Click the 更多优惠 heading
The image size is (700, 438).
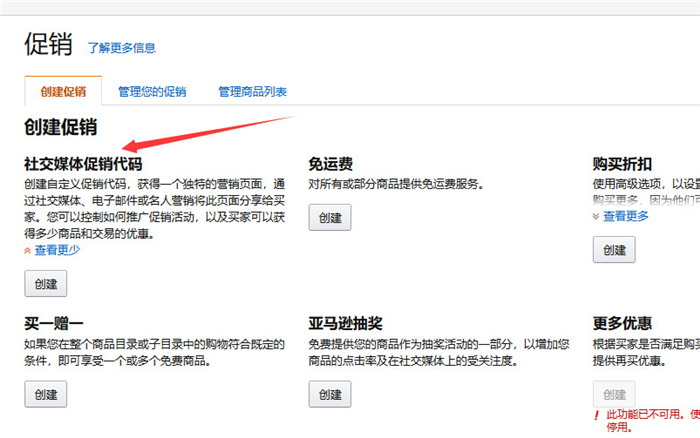622,323
